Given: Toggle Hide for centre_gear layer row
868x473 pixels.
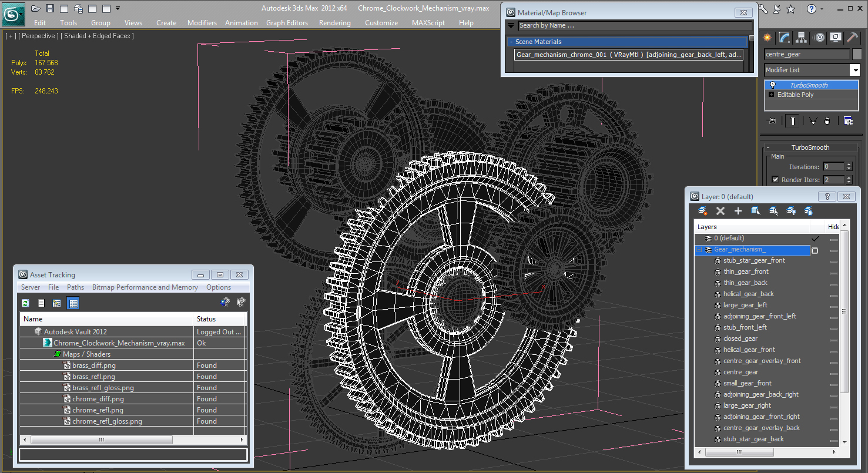Looking at the screenshot, I should (x=834, y=373).
